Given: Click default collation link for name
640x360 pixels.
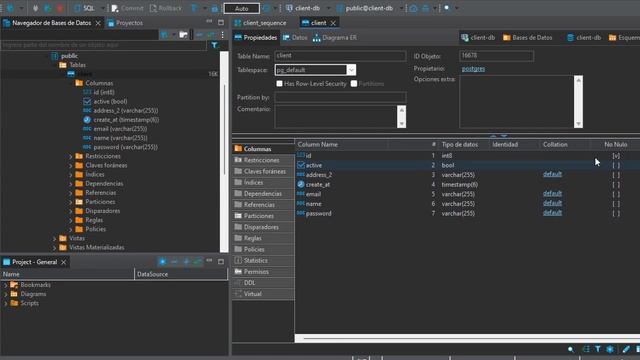Looking at the screenshot, I should click(x=552, y=203).
